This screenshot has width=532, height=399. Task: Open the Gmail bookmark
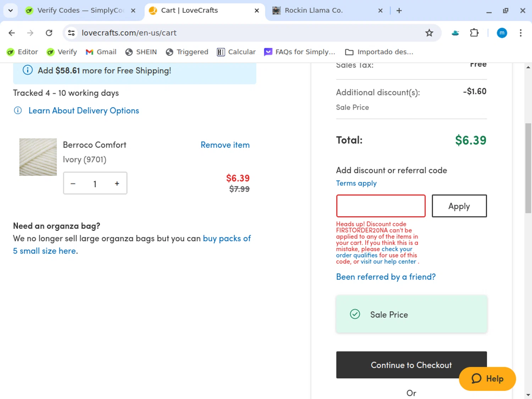coord(101,52)
